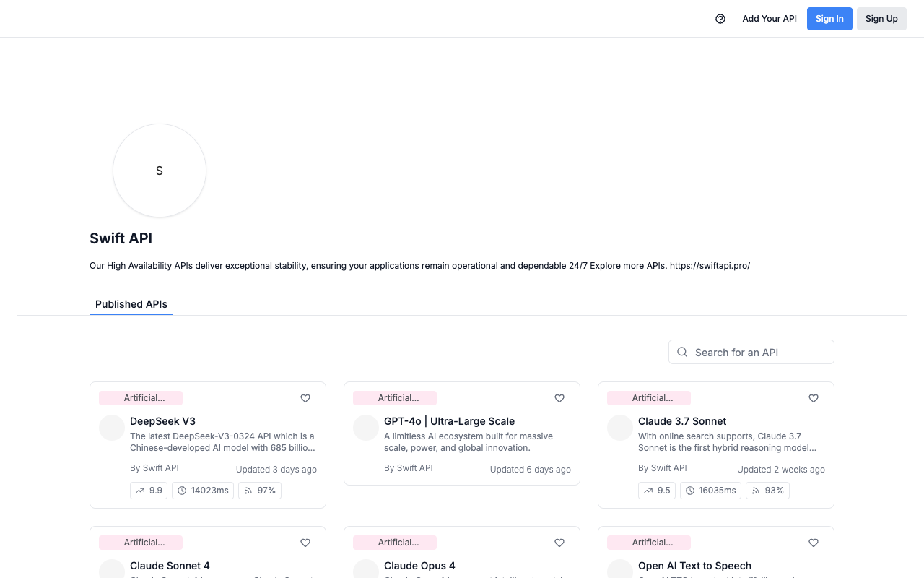This screenshot has width=924, height=578.
Task: Click Claude Opus 4 category tag
Action: click(x=395, y=543)
